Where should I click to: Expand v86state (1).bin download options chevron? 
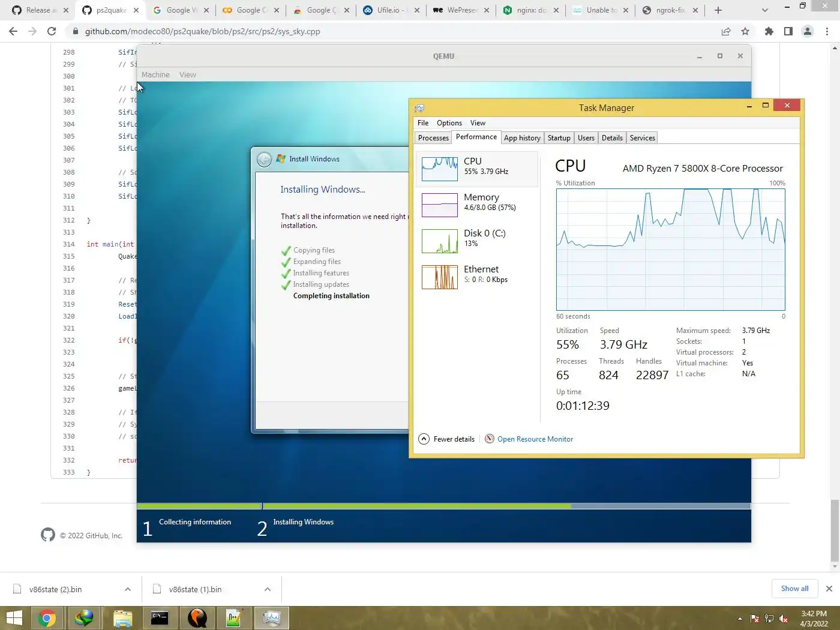pos(268,589)
